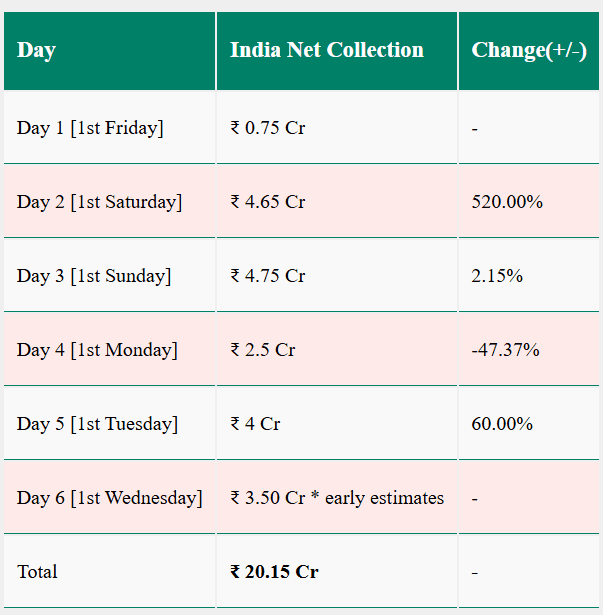This screenshot has width=603, height=615.
Task: Click the ₹ 2.5 Cr collection value
Action: click(x=263, y=350)
